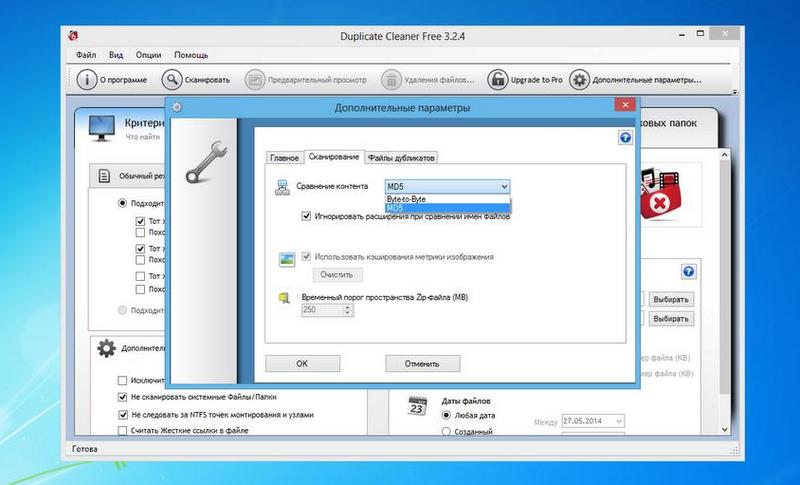Click the toolbar overflow arrow at right
Screen dimensions: 800x485
[x=735, y=92]
